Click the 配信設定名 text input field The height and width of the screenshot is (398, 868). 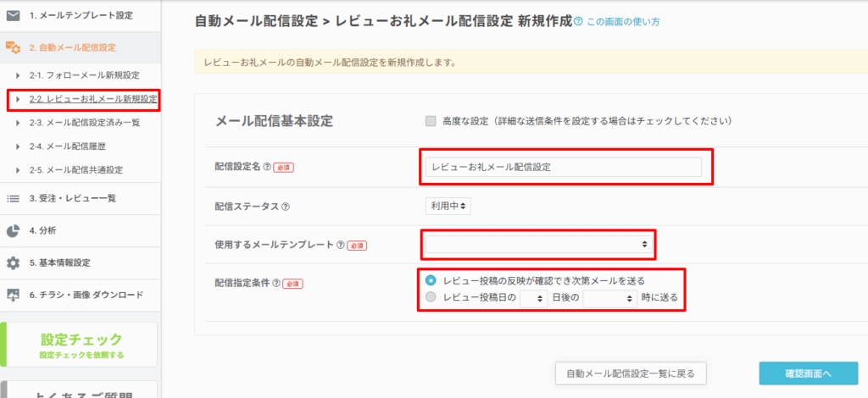[563, 168]
